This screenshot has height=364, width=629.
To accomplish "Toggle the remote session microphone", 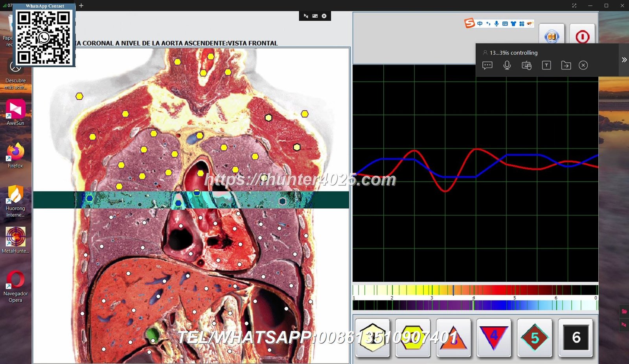I will [507, 65].
